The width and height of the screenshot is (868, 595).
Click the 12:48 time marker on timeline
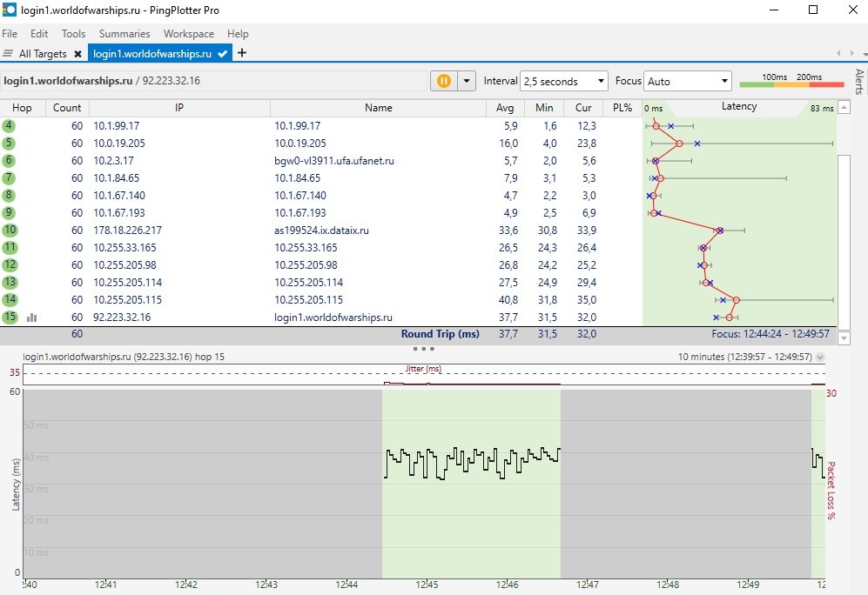tap(668, 585)
